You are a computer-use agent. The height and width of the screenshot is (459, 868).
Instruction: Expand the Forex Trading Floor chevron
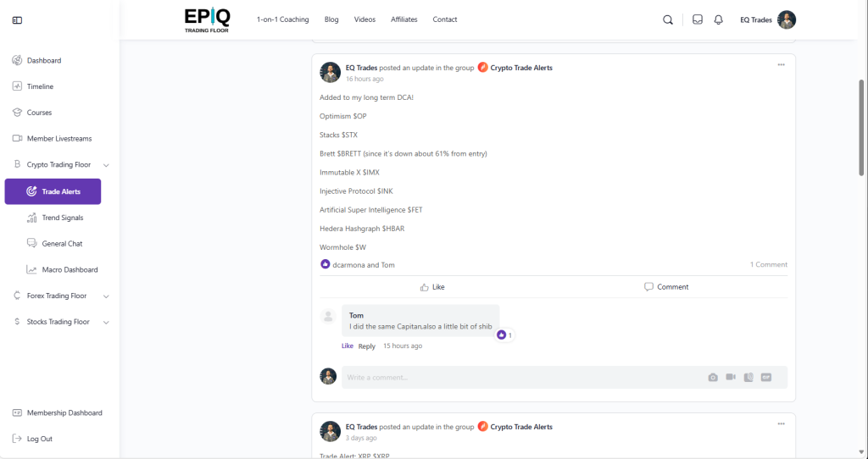(106, 296)
